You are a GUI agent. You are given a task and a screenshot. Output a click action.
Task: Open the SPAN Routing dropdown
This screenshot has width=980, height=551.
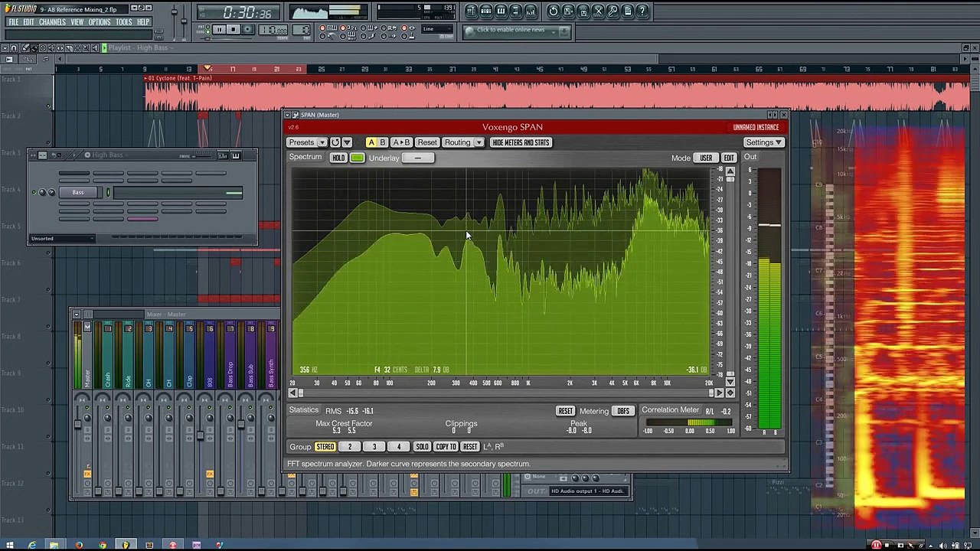coord(463,142)
